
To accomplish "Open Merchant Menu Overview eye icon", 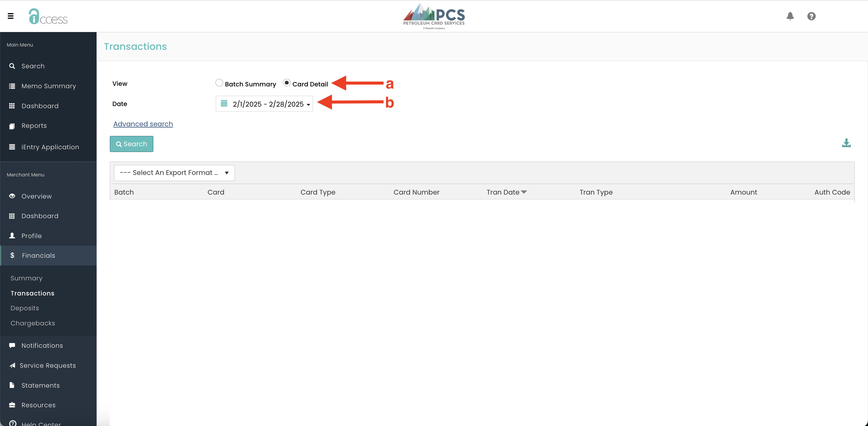I will coord(12,196).
